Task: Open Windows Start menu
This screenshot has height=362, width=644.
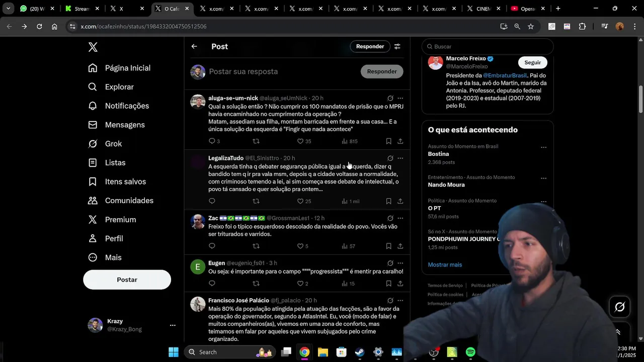Action: pos(174,352)
